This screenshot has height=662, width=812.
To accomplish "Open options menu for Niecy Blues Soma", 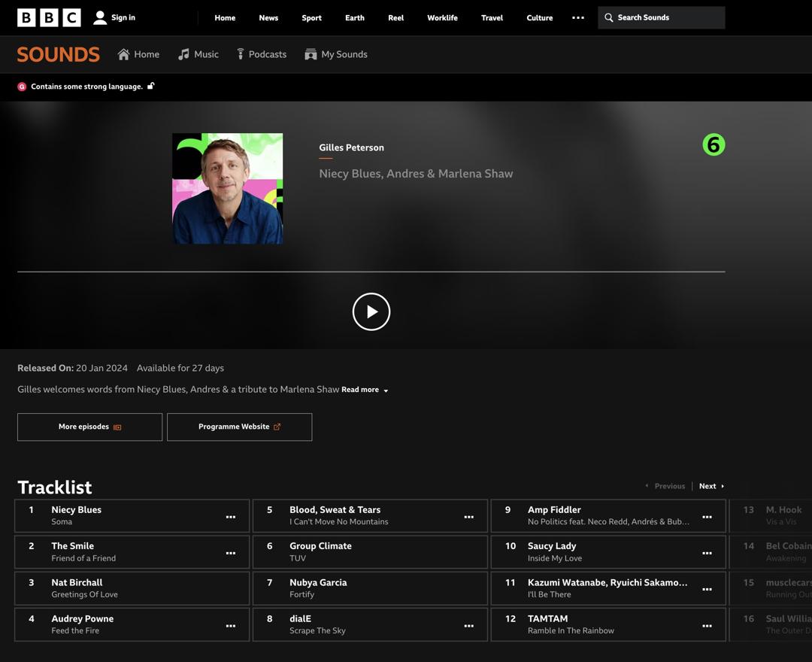I will click(231, 517).
